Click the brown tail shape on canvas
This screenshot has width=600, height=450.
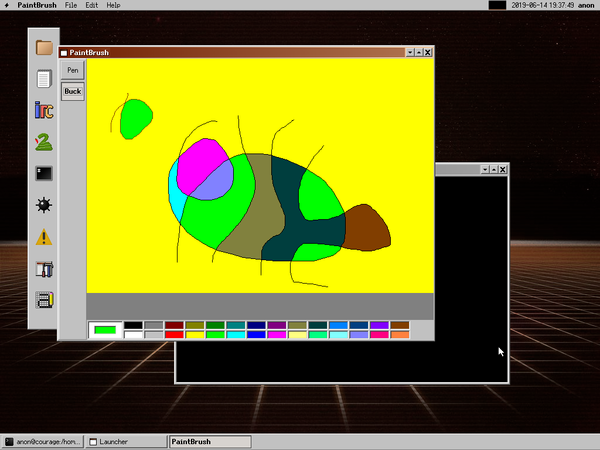tap(367, 229)
